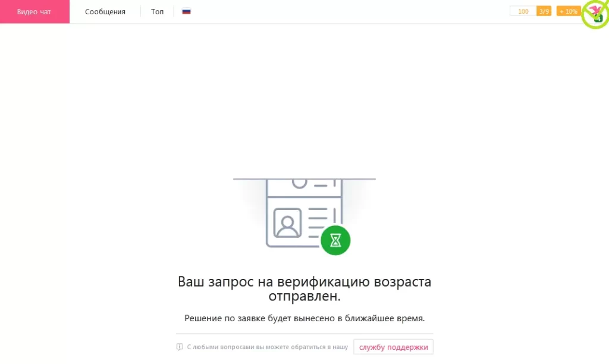The height and width of the screenshot is (364, 609).
Task: Open the Сообщения tab
Action: pyautogui.click(x=105, y=12)
